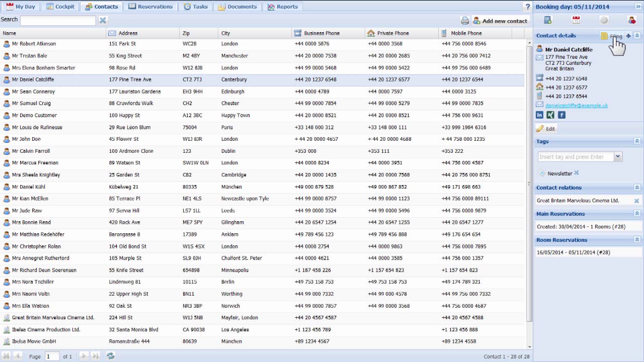Select contact Mr Calvin Farroll

coord(263,151)
